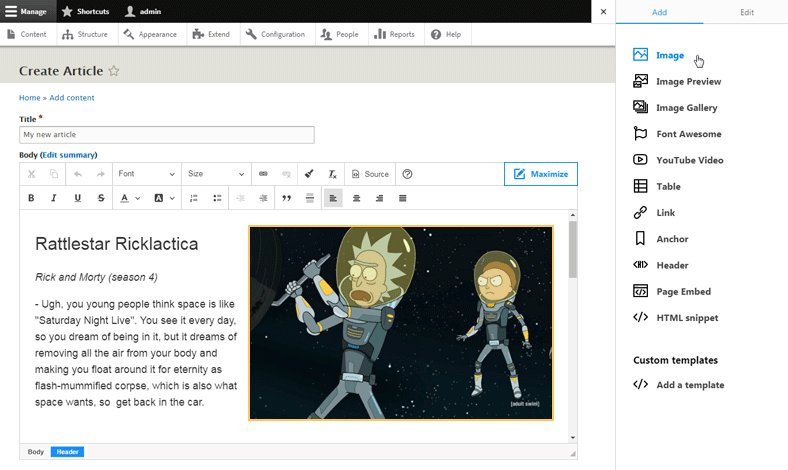Screen dimensions: 788x470
Task: Select the Rick and Morty image in editor
Action: pyautogui.click(x=401, y=323)
